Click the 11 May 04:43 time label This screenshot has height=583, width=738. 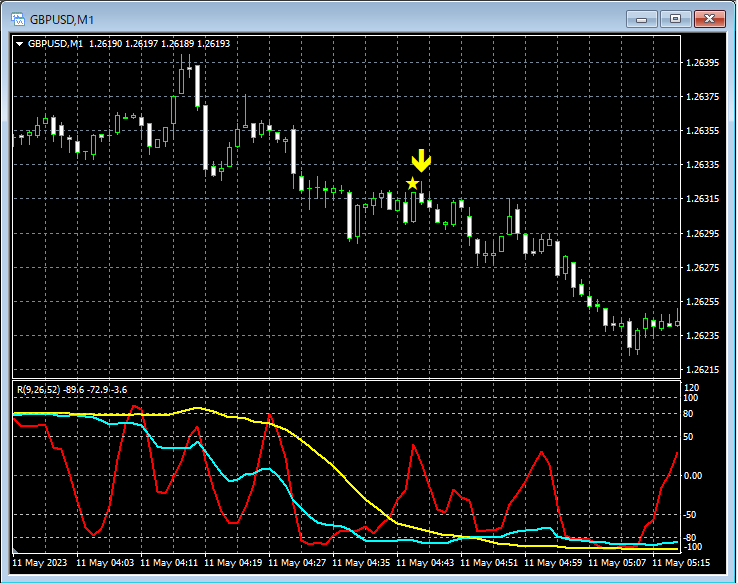[425, 563]
